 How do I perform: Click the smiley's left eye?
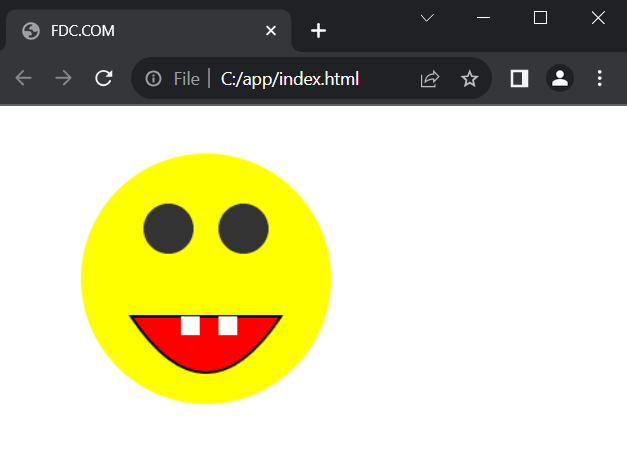click(168, 228)
